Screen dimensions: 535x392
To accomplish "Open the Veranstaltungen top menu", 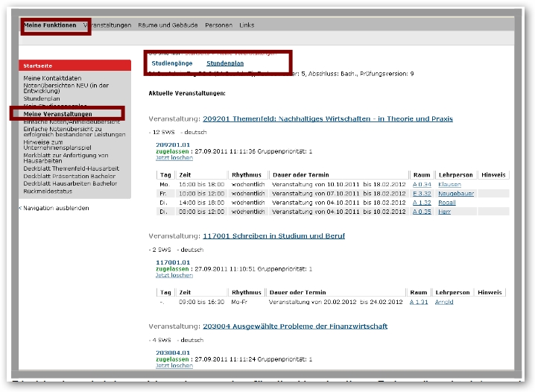I will tap(107, 25).
